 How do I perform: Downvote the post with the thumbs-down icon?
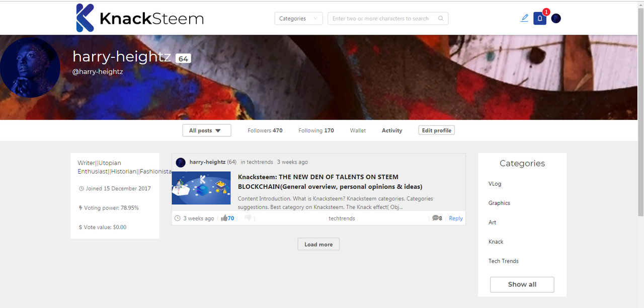pyautogui.click(x=248, y=218)
